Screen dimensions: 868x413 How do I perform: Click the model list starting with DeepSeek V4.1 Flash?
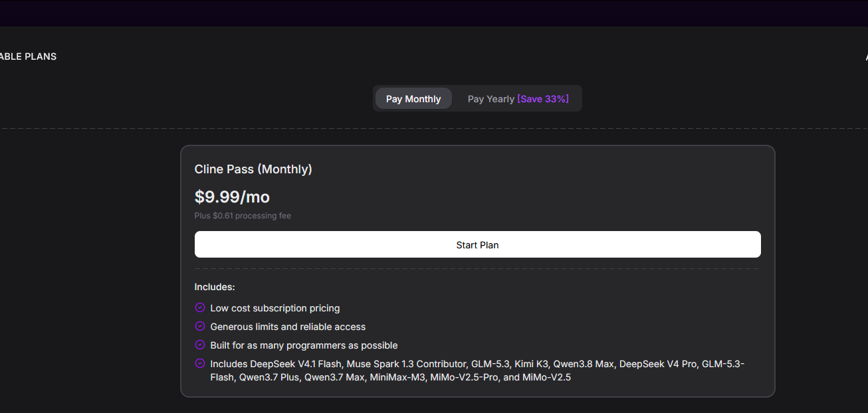tap(477, 371)
